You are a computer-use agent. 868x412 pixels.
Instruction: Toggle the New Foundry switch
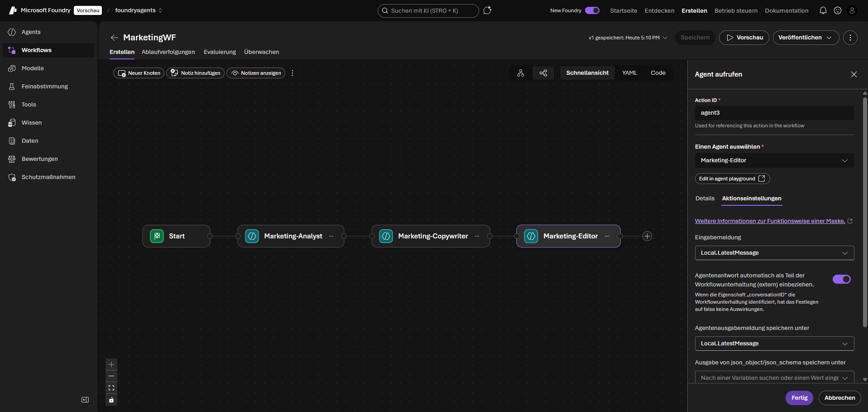click(x=592, y=10)
